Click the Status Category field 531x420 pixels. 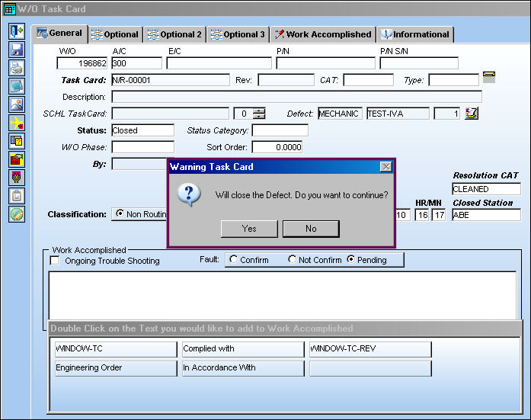click(x=280, y=130)
